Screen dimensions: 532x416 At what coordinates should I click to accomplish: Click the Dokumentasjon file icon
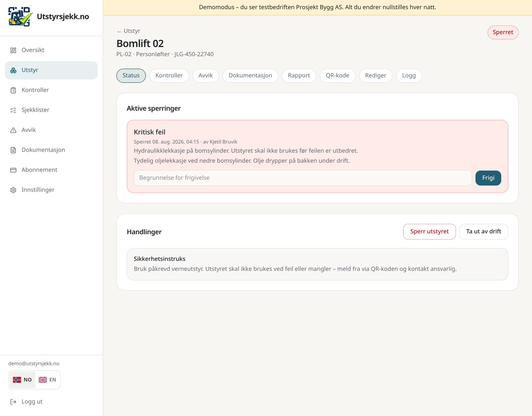pyautogui.click(x=13, y=150)
